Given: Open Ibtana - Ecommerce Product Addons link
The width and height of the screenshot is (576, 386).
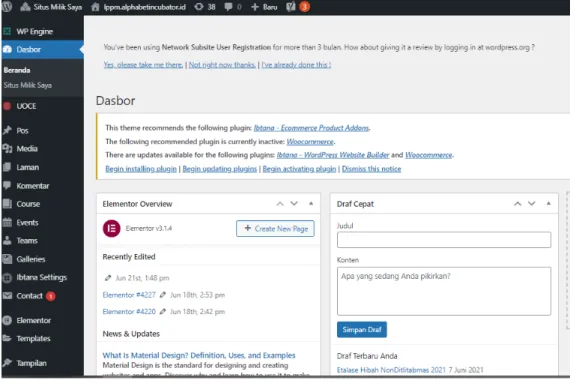Looking at the screenshot, I should pyautogui.click(x=312, y=128).
